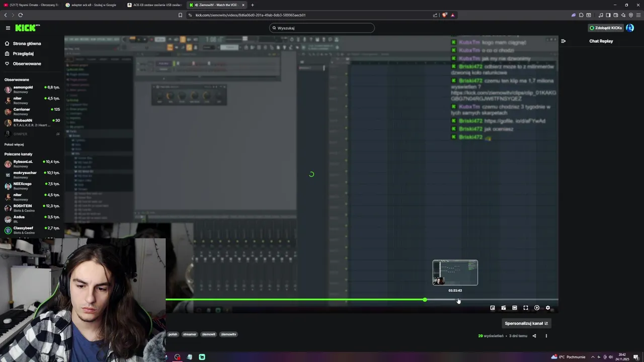
Task: Click the ziemowitv tag
Action: (x=228, y=334)
